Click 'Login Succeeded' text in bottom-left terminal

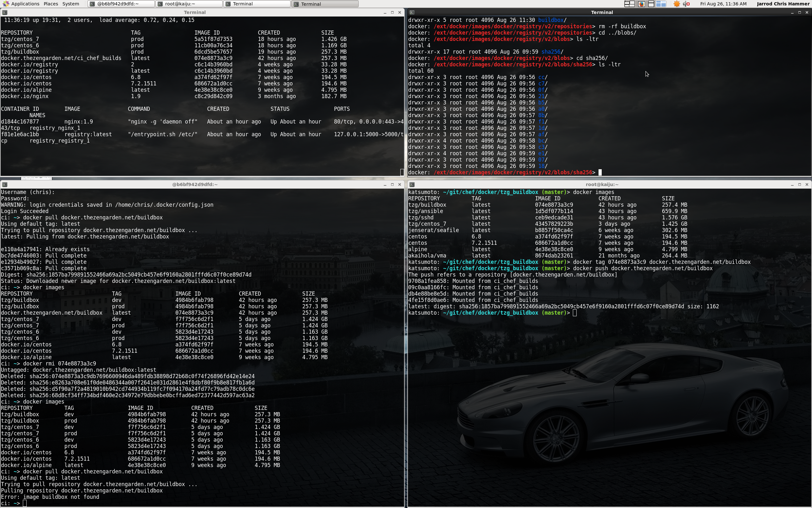coord(24,211)
